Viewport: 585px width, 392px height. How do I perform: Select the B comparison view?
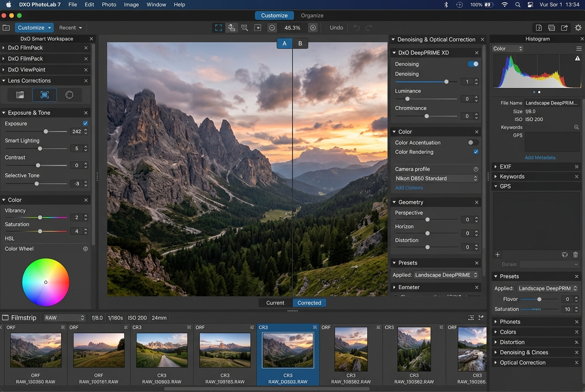tap(300, 43)
